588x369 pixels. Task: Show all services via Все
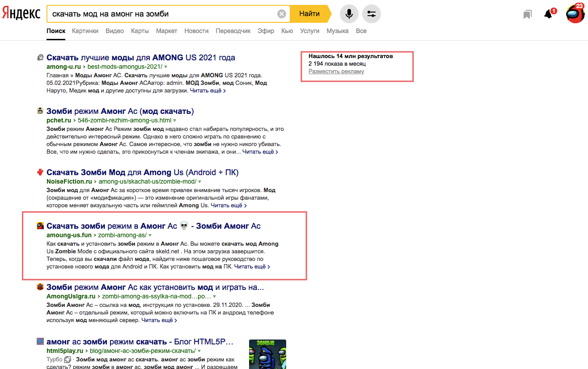(x=361, y=31)
